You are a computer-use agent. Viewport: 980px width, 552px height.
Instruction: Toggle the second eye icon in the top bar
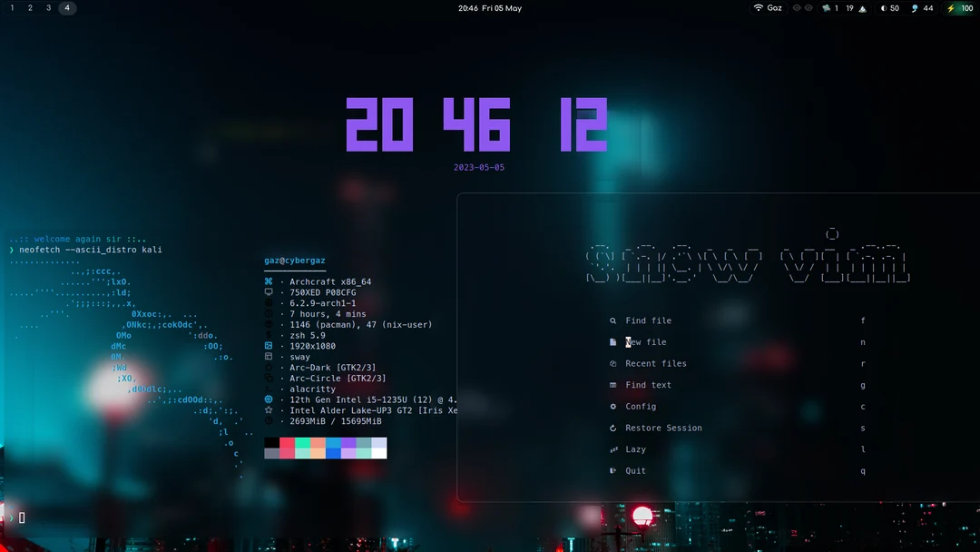click(810, 7)
